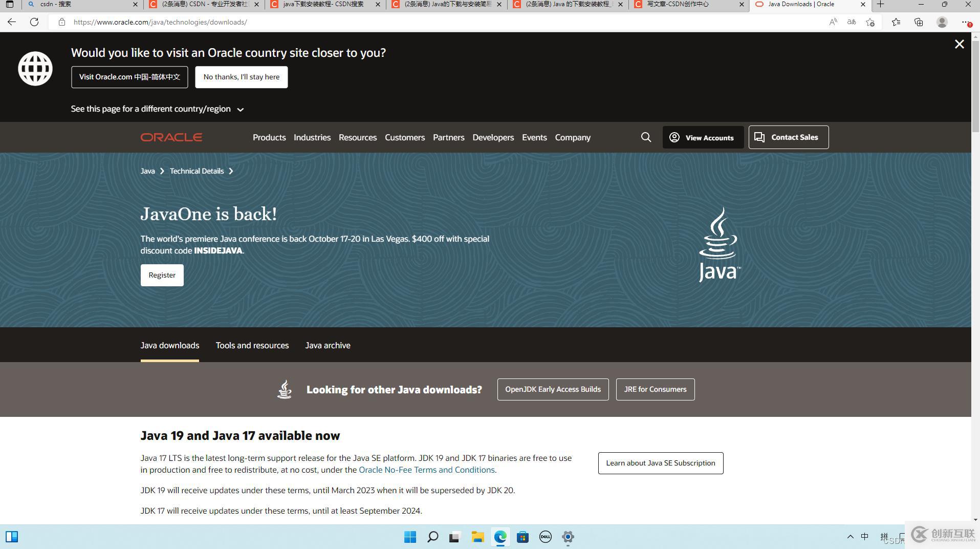The image size is (980, 549).
Task: Add this page to favorites using the star icon
Action: pyautogui.click(x=870, y=22)
